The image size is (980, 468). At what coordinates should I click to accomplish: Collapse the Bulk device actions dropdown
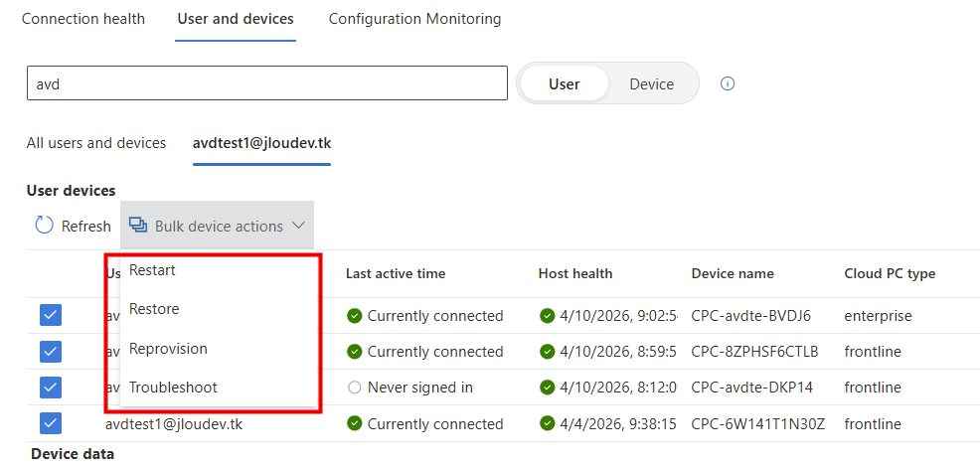coord(218,226)
